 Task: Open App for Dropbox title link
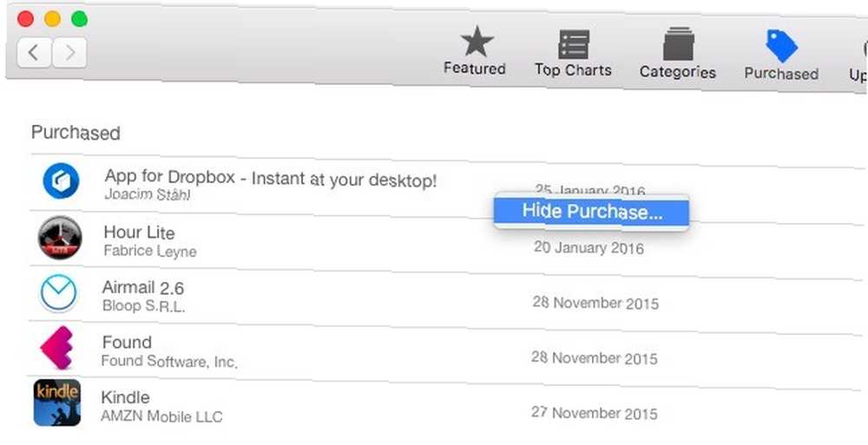(271, 178)
